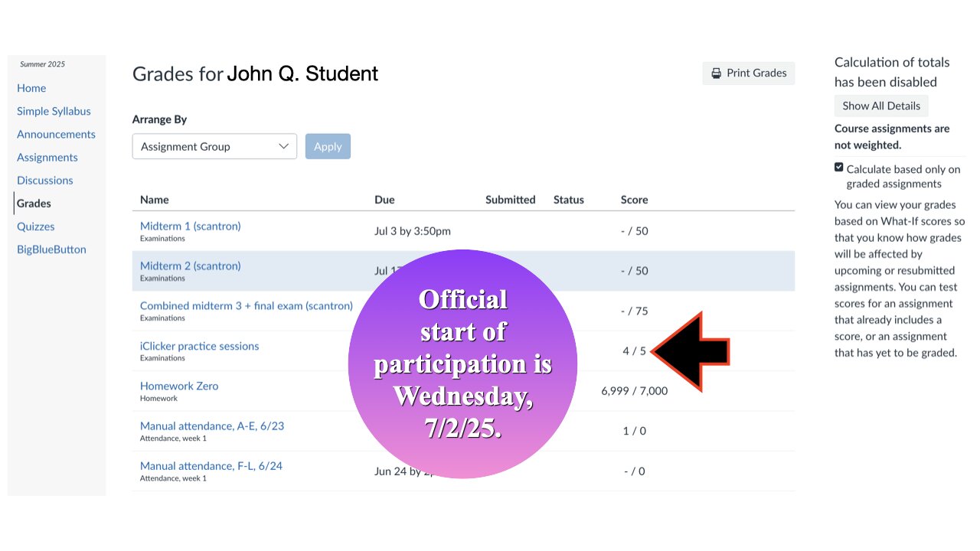Open Announcements in the sidebar
This screenshot has width=980, height=551.
56,134
